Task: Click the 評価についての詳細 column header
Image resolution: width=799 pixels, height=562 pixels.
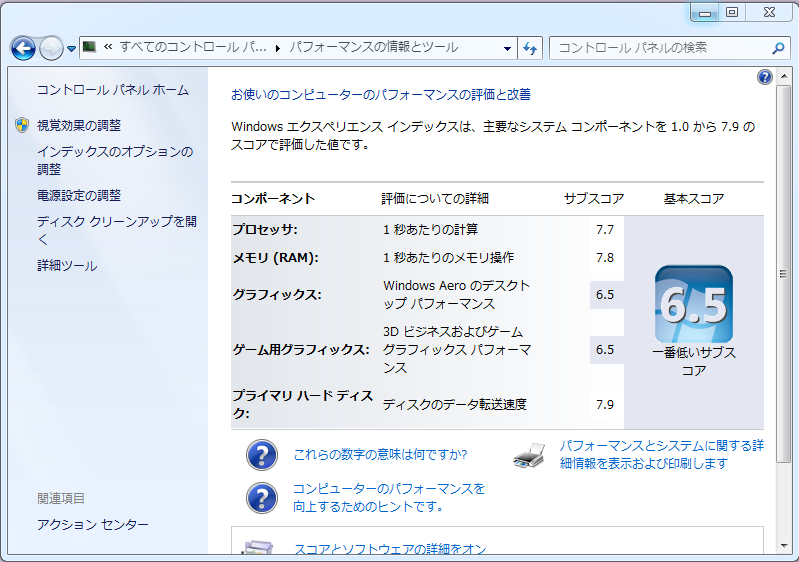Action: coord(435,199)
